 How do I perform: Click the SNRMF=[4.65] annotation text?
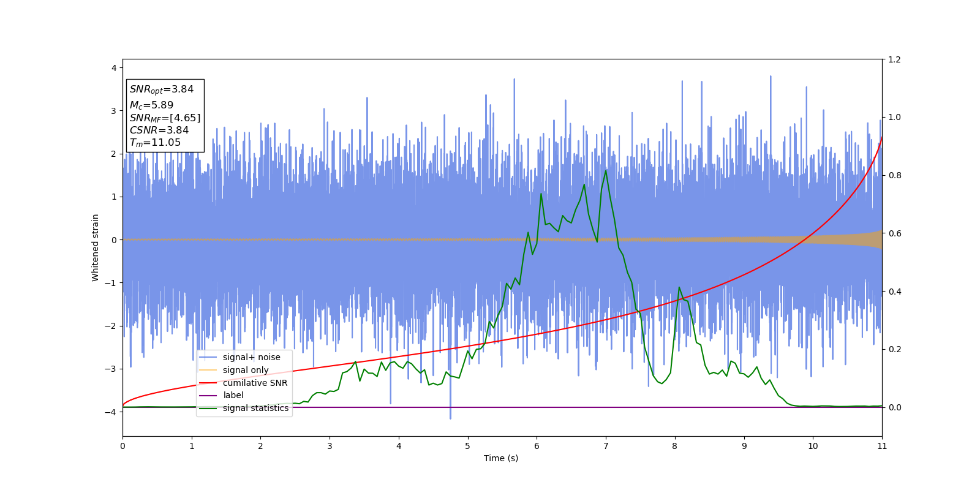coord(165,118)
